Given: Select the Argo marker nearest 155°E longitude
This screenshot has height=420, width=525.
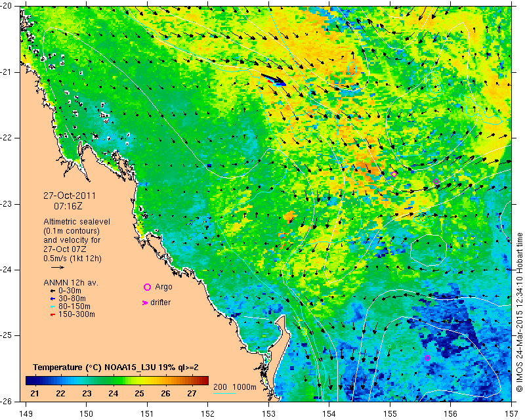Looking at the screenshot, I should pos(394,174).
